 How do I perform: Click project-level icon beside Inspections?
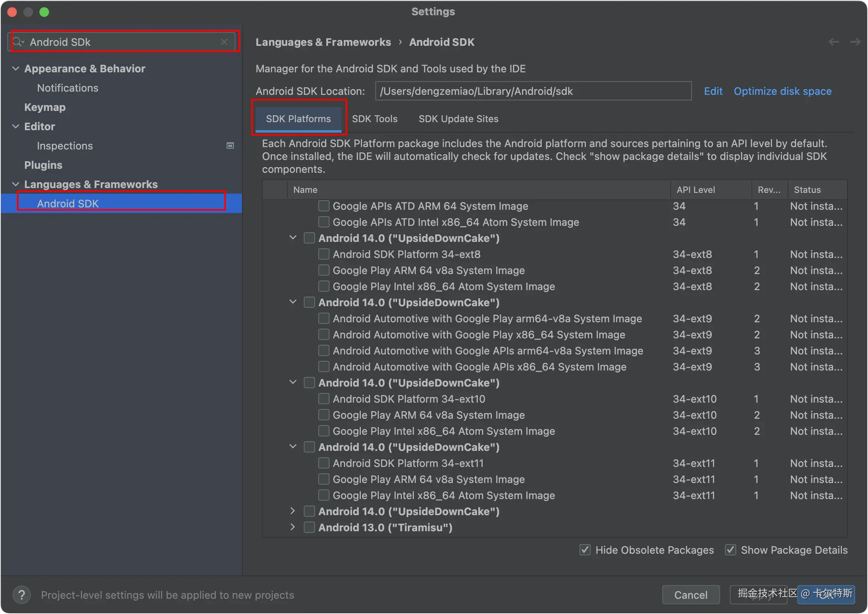coord(230,145)
